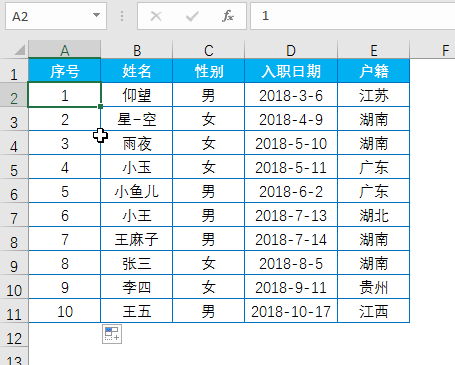This screenshot has width=455, height=365.
Task: Select row 12 header
Action: (x=14, y=335)
